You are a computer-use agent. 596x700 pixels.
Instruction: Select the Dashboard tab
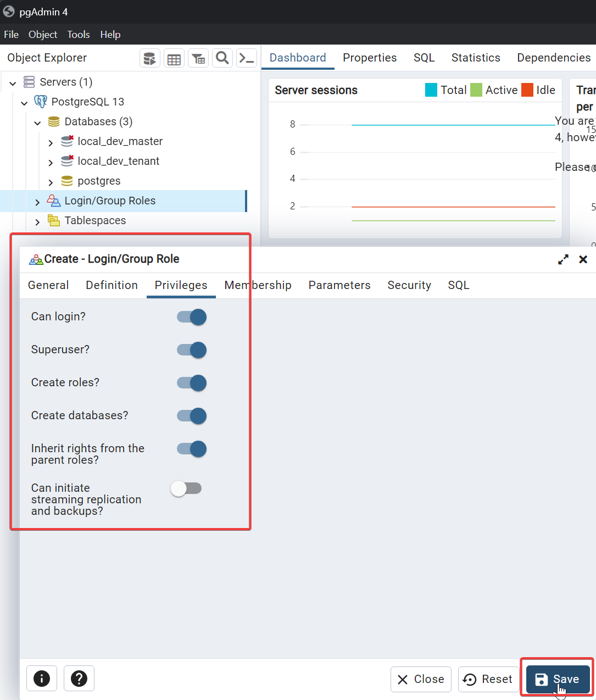[298, 58]
